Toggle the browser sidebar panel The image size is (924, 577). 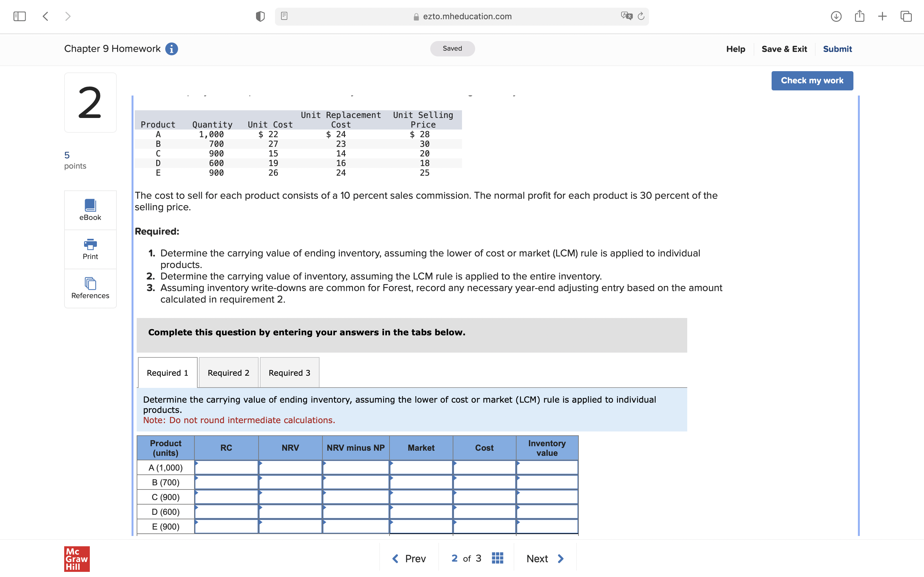[19, 16]
